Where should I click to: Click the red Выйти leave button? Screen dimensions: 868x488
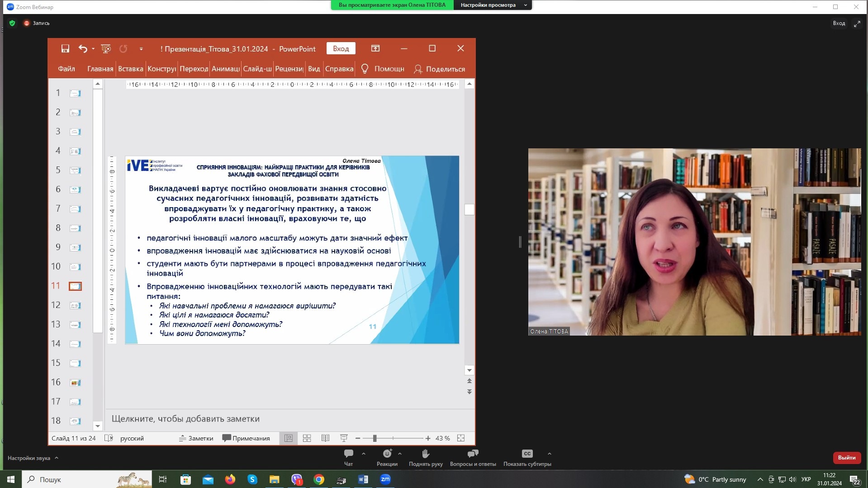(846, 458)
